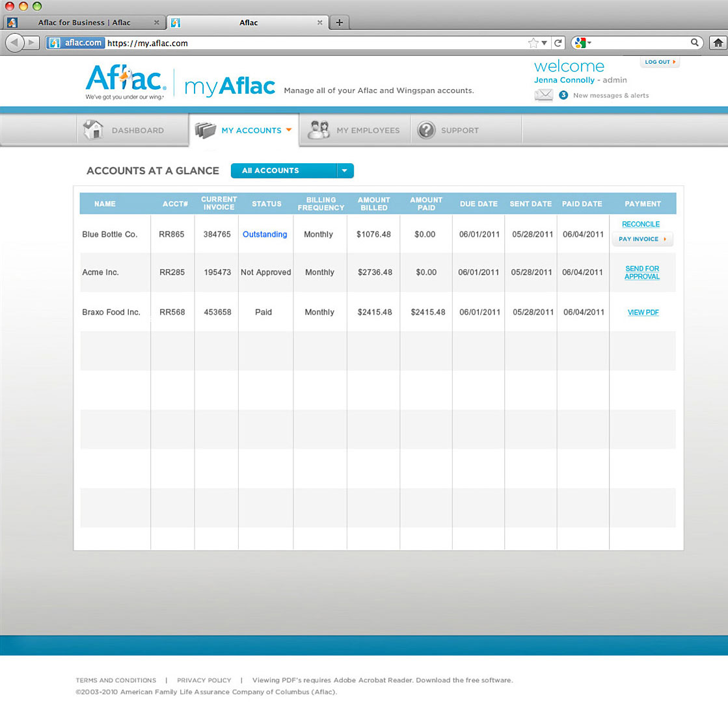Click the Jenna Connolly user name
The image size is (728, 712).
564,80
